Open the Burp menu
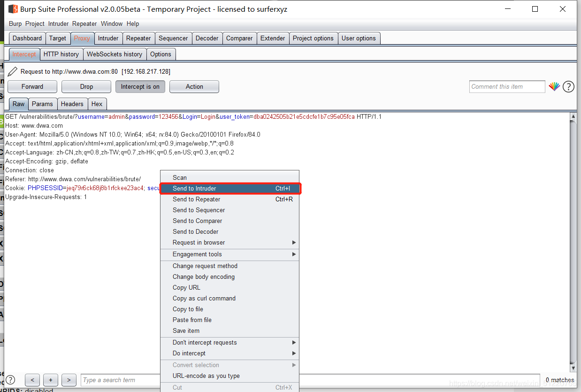581x392 pixels. coord(15,23)
